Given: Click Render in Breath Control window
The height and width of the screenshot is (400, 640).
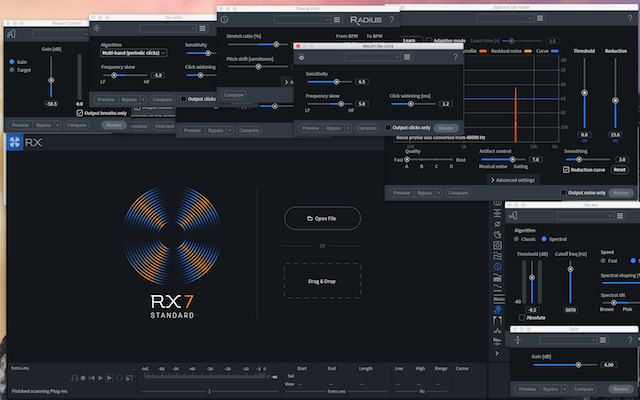Looking at the screenshot, I should click(x=114, y=125).
